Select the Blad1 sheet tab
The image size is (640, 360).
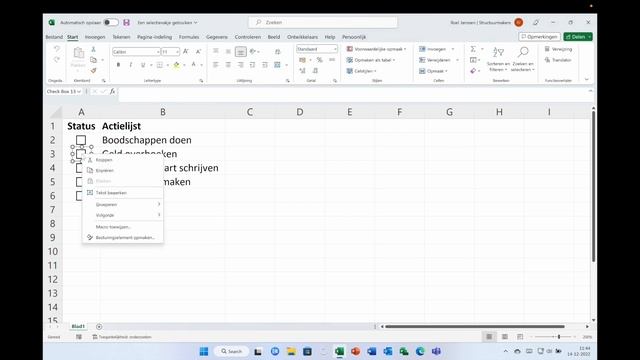coord(78,327)
